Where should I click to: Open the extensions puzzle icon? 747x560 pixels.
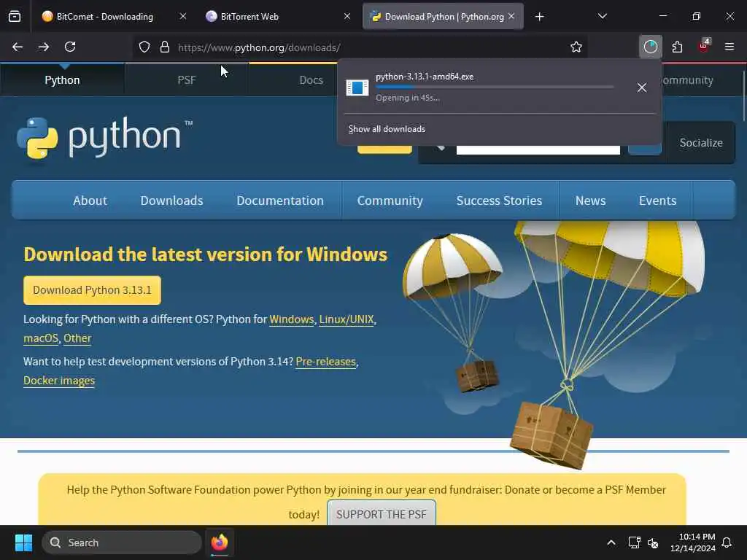677,47
